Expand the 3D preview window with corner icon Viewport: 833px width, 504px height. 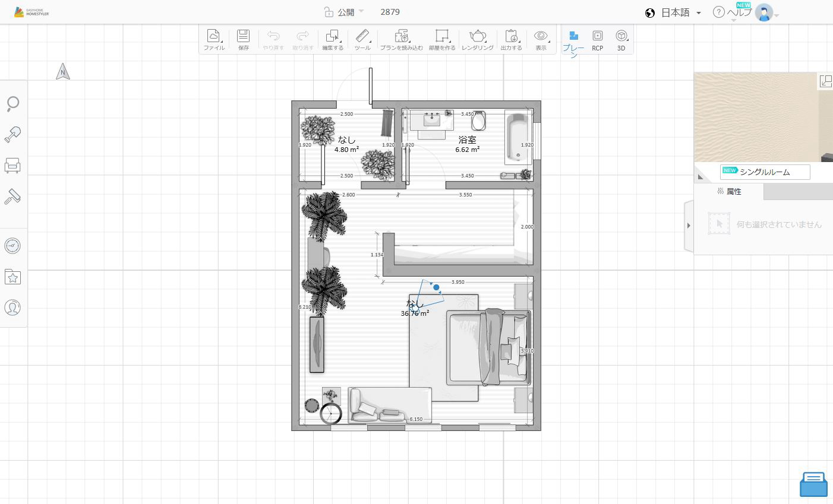[826, 81]
